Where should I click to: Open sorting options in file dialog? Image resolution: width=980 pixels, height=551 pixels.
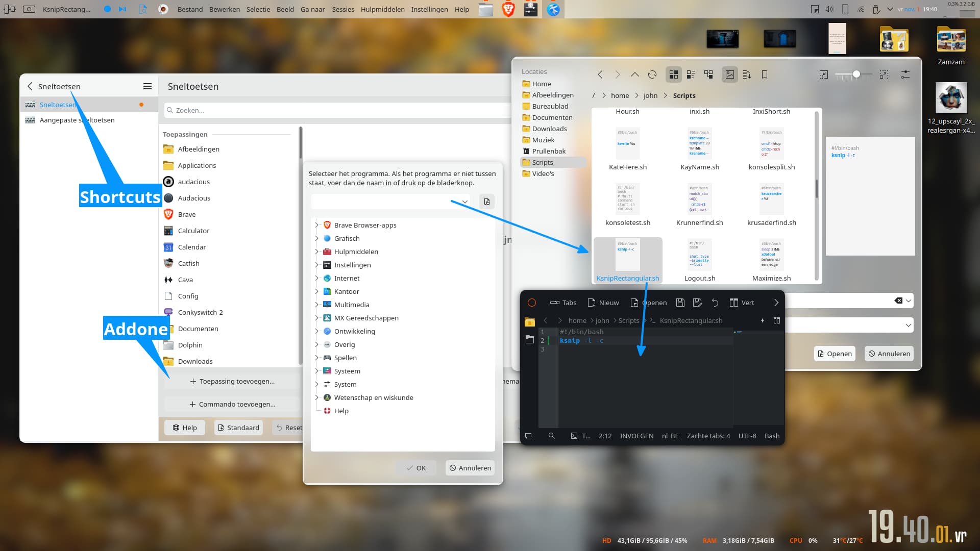[747, 74]
